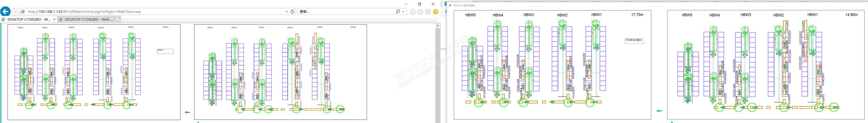Select HBW1 label in the 17.75m panel
Image resolution: width=868 pixels, height=123 pixels.
596,15
